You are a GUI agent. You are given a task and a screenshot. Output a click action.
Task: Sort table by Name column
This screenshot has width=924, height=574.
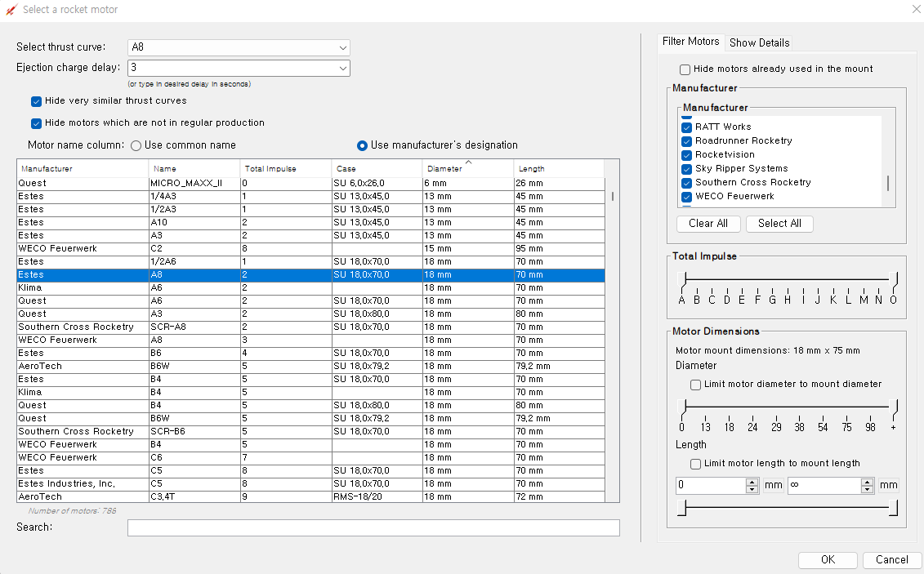194,168
